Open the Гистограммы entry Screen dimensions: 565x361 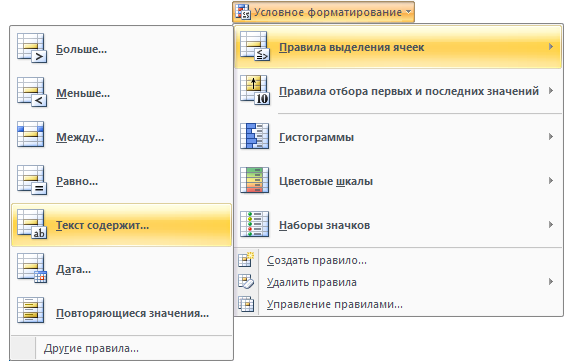point(398,137)
